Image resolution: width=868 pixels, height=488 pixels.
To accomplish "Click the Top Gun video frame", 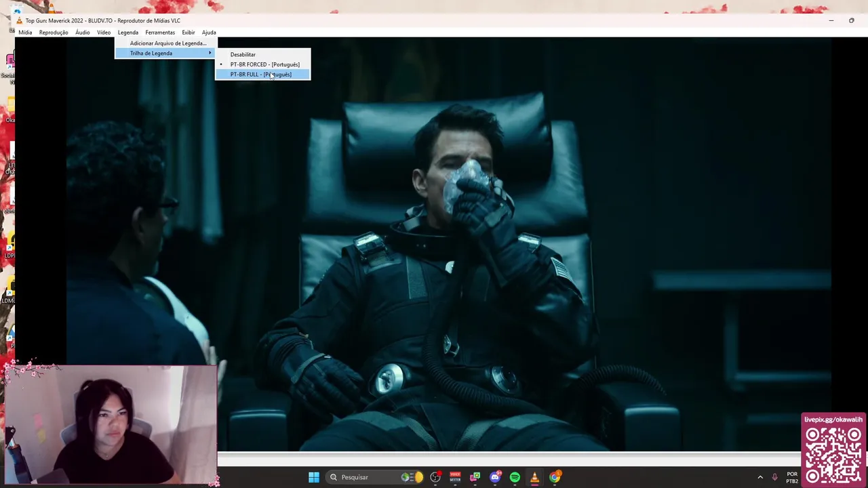I will (448, 244).
